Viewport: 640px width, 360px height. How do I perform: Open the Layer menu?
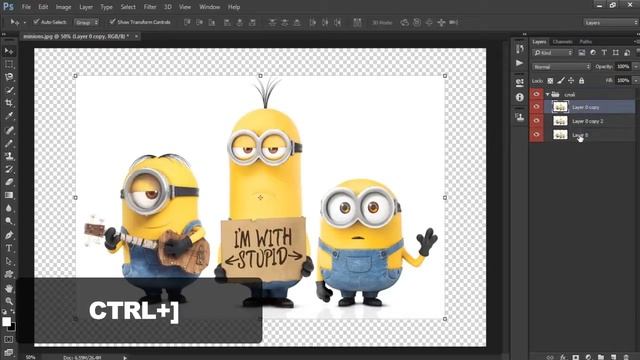[86, 7]
